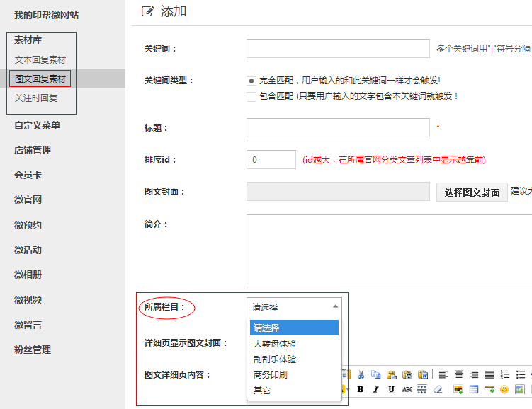Image resolution: width=532 pixels, height=409 pixels.
Task: Select 商务印刷 in the category list
Action: [x=270, y=374]
